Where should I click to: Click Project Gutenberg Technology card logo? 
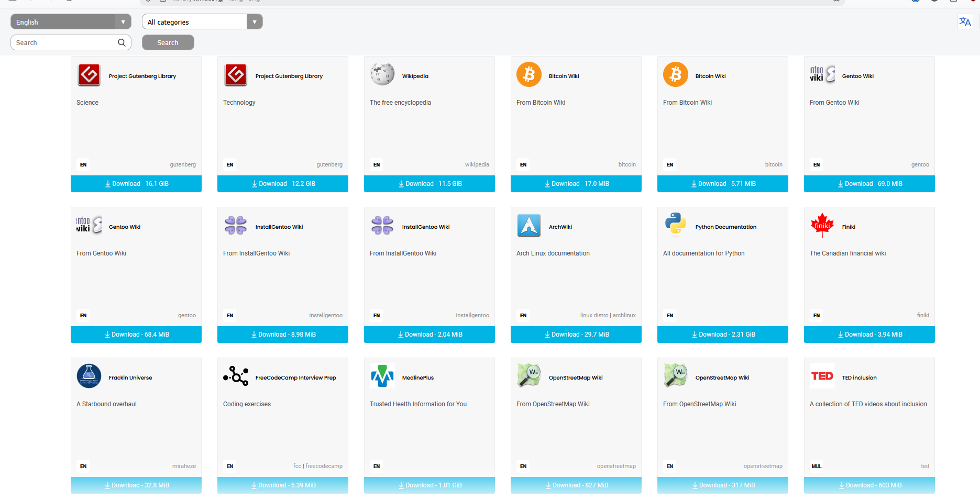point(236,75)
